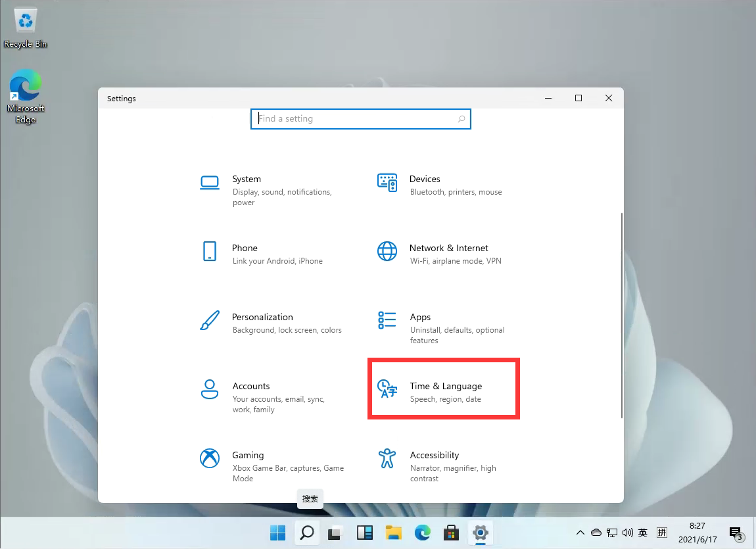Viewport: 756px width, 549px height.
Task: Switch the input language via 英 indicator
Action: (x=642, y=533)
